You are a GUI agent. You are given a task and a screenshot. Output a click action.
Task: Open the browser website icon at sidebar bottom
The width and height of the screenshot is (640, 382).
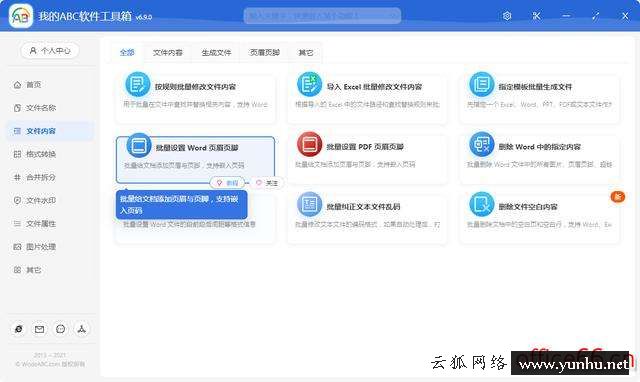pyautogui.click(x=18, y=329)
